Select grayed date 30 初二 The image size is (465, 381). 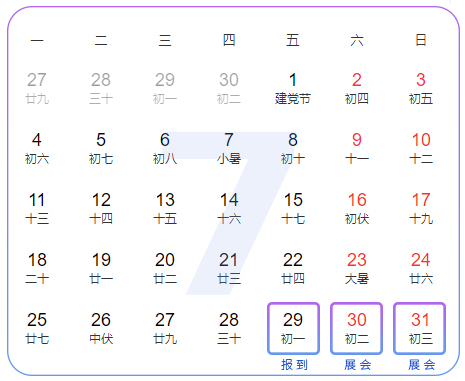[229, 89]
